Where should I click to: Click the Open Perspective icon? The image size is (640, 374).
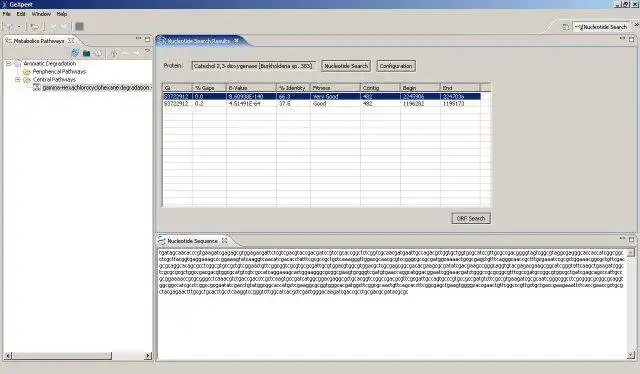click(x=565, y=27)
